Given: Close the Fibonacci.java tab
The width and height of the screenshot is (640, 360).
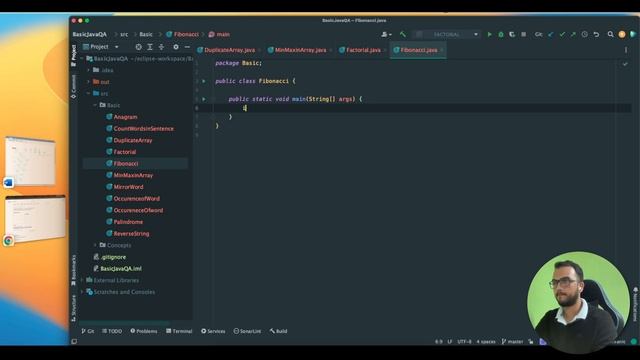Looking at the screenshot, I should pyautogui.click(x=442, y=50).
